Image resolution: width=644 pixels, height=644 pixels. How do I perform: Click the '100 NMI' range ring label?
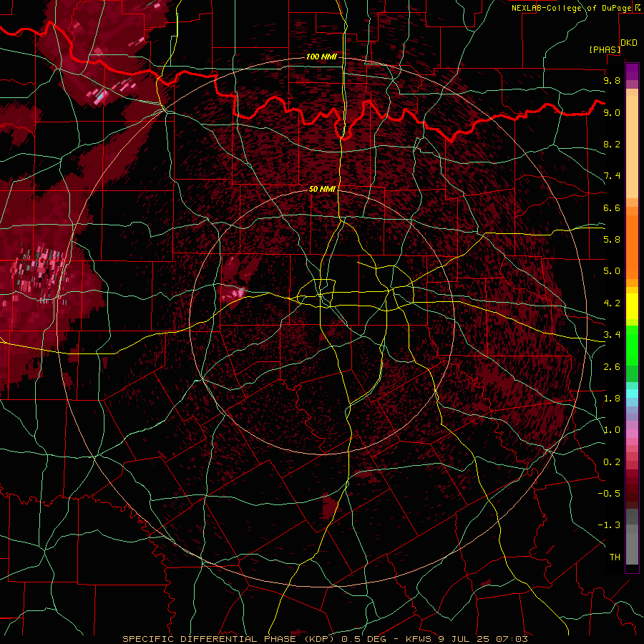point(321,57)
